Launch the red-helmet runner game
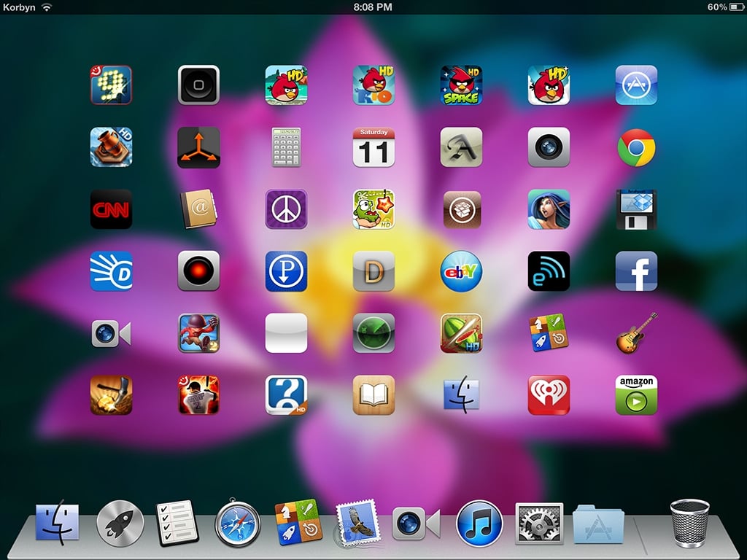The height and width of the screenshot is (560, 747). [198, 332]
